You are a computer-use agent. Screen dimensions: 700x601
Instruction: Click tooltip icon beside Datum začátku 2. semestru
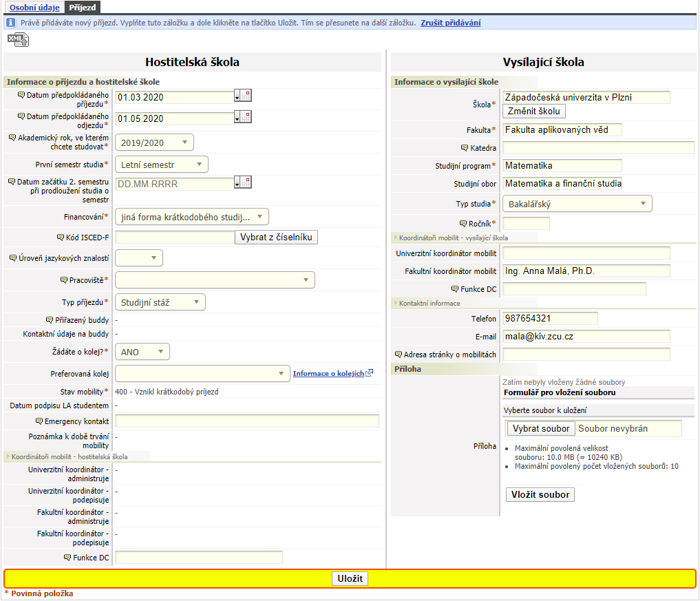point(12,181)
